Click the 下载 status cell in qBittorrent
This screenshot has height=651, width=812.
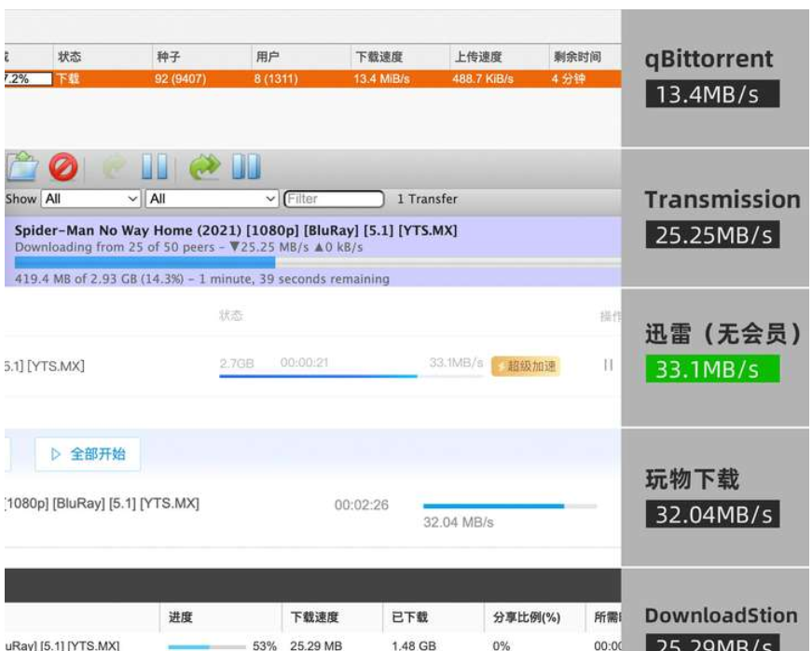click(x=68, y=78)
